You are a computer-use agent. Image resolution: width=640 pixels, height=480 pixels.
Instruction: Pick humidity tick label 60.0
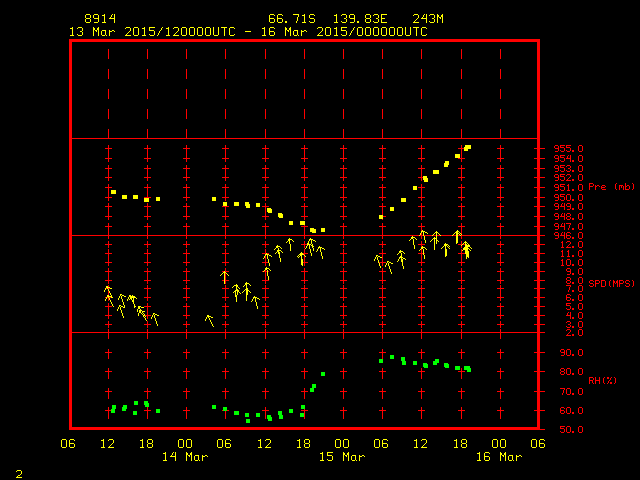(x=571, y=411)
